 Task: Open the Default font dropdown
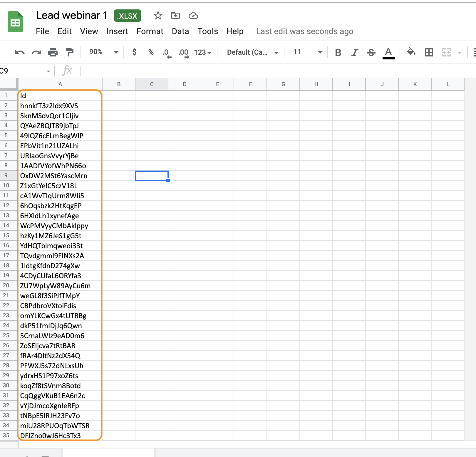(253, 52)
